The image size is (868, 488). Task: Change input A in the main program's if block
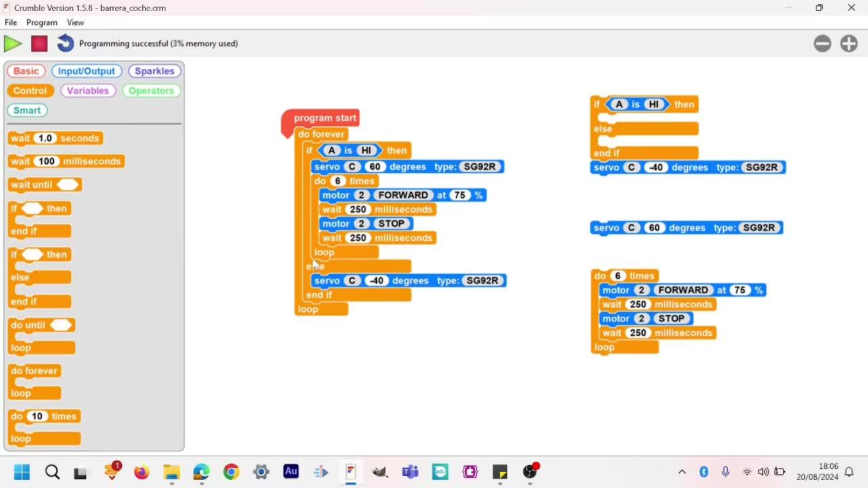click(332, 150)
